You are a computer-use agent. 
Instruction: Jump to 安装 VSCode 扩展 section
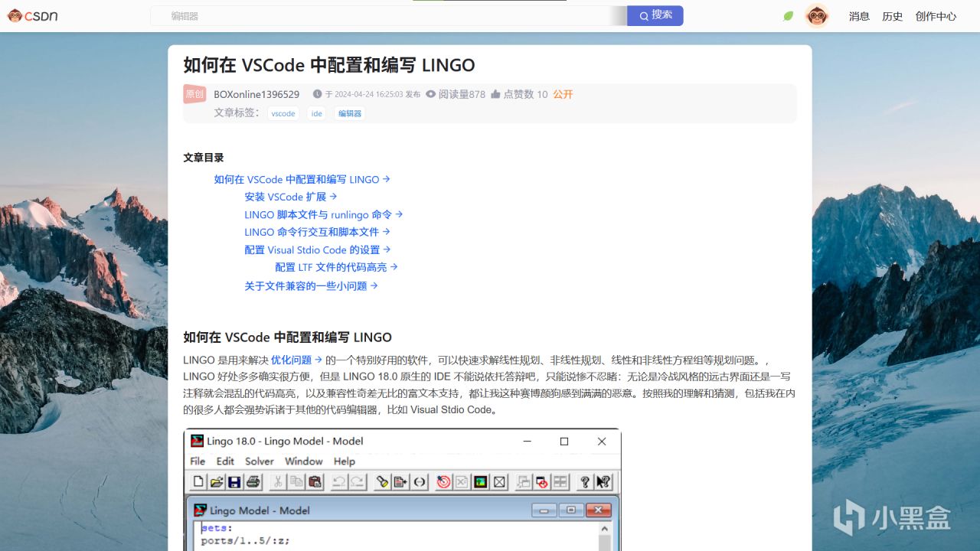[x=291, y=197]
